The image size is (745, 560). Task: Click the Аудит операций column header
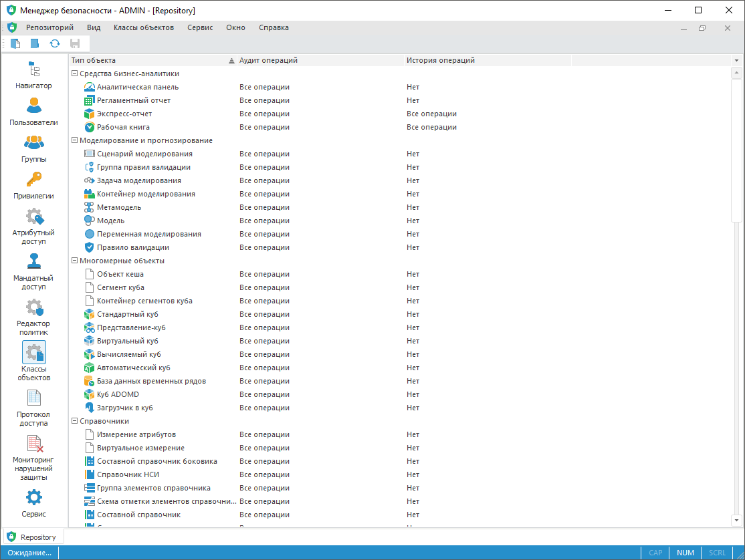click(x=320, y=60)
